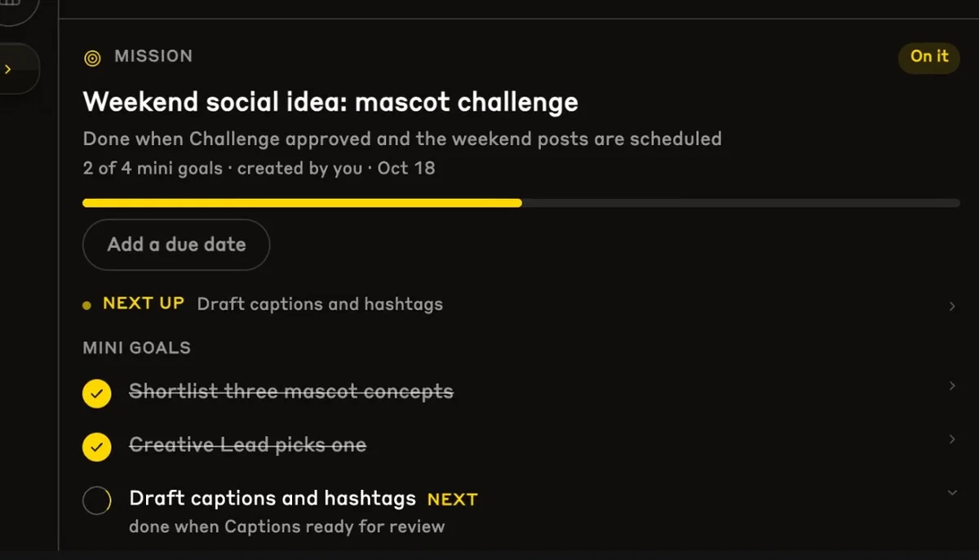
Task: Uncheck the Shortlist three mascot concepts goal
Action: [x=97, y=394]
